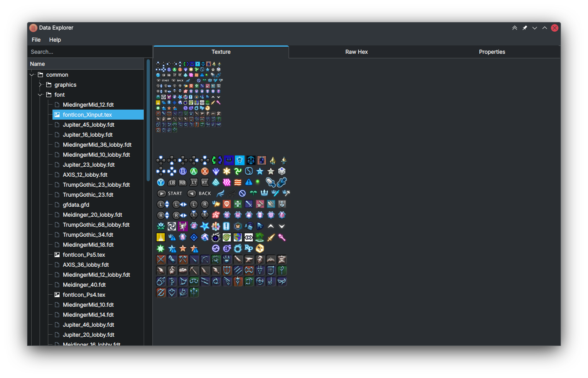
Task: Select TrumpGothic_23.fdt in the tree
Action: coord(88,195)
